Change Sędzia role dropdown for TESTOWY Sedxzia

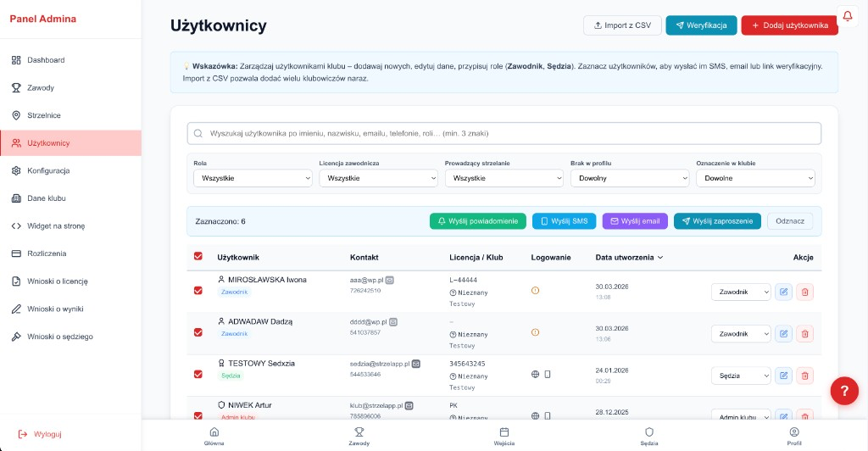pos(741,376)
